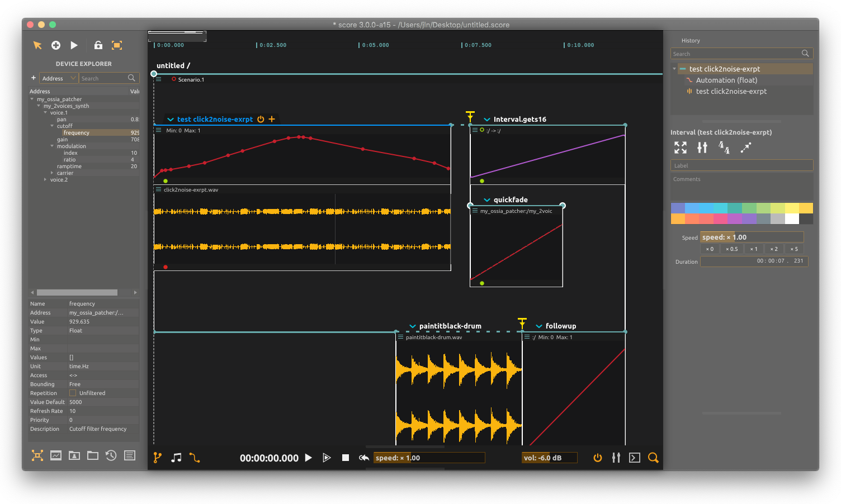Screen dimensions: 841x504
Task: Set speed with the × 0.5 button
Action: (732, 249)
